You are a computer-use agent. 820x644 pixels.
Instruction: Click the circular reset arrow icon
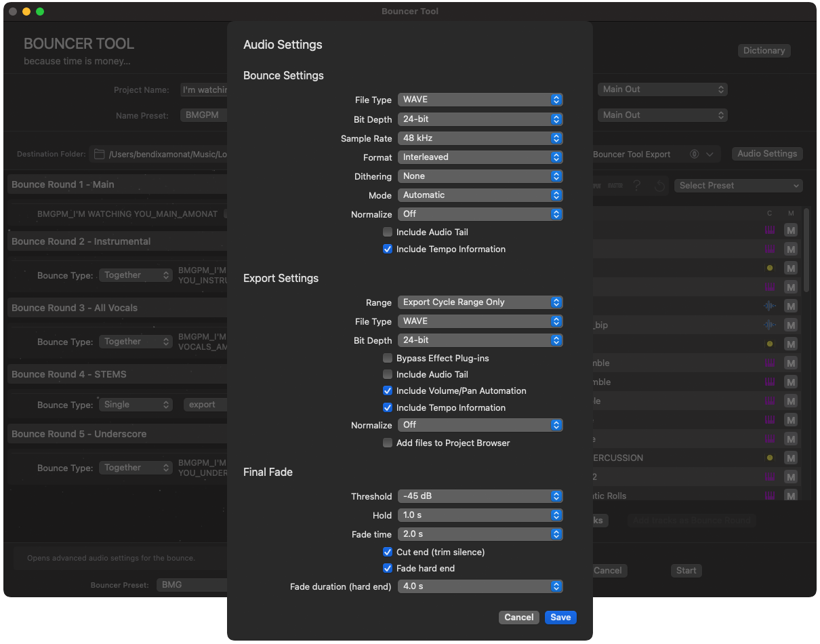tap(659, 186)
